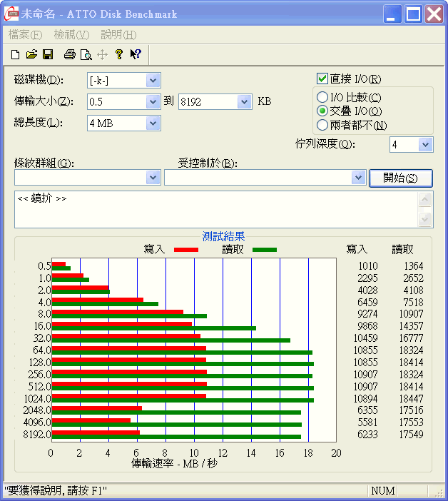Open a saved benchmark file
Screen dimensions: 448x501
pos(31,55)
